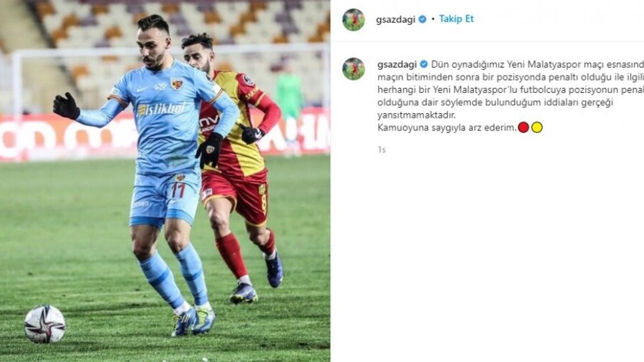Viewport: 644px width, 362px height.
Task: Click the number 11 on the blue shorts
Action: (x=179, y=191)
